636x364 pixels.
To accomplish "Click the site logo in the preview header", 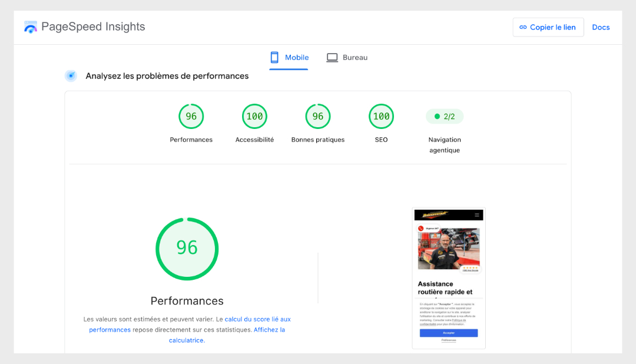I will 435,214.
